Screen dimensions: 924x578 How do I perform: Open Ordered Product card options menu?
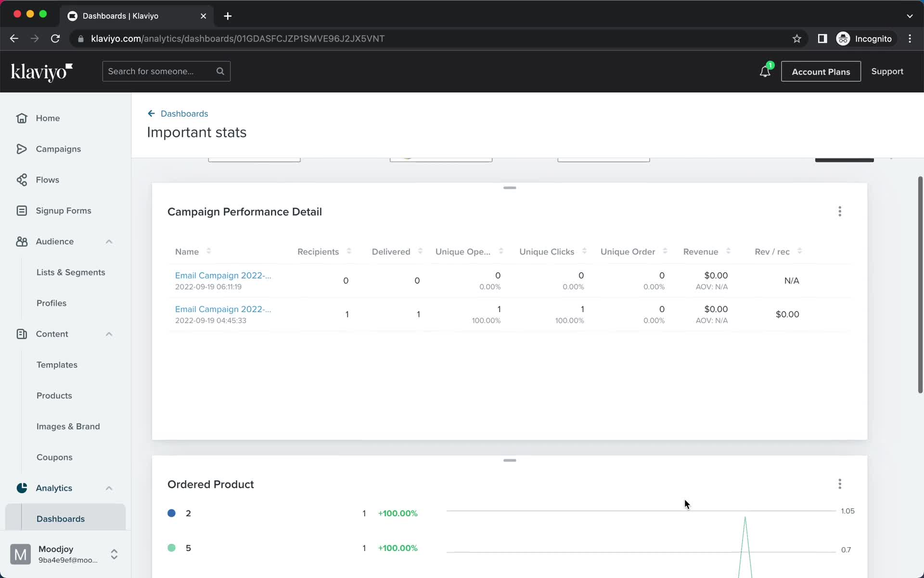point(840,484)
